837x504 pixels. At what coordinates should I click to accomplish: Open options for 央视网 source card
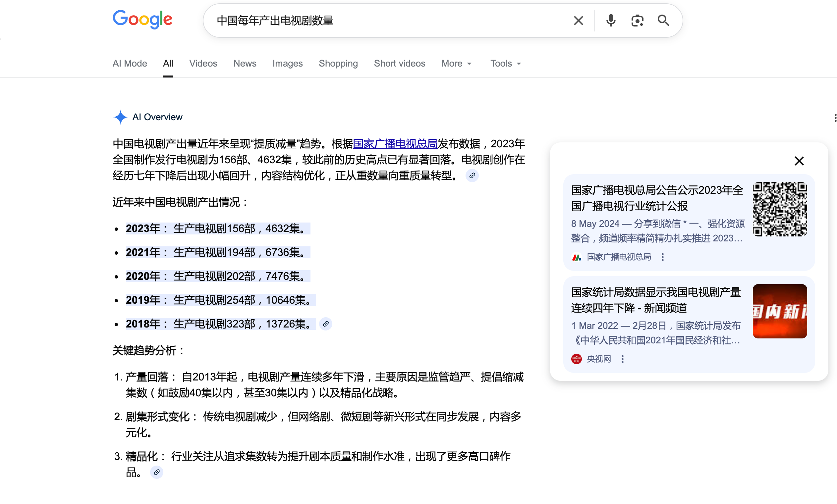tap(622, 359)
